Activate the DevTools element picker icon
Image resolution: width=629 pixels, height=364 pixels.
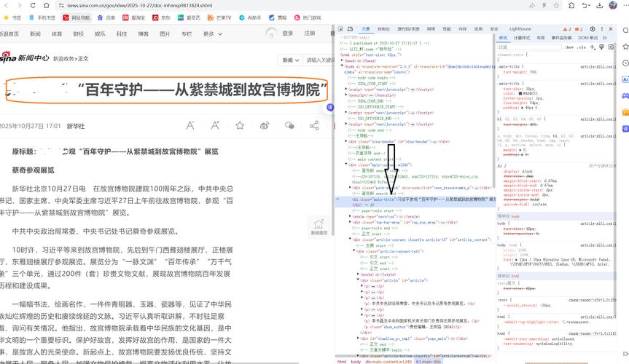(340, 29)
